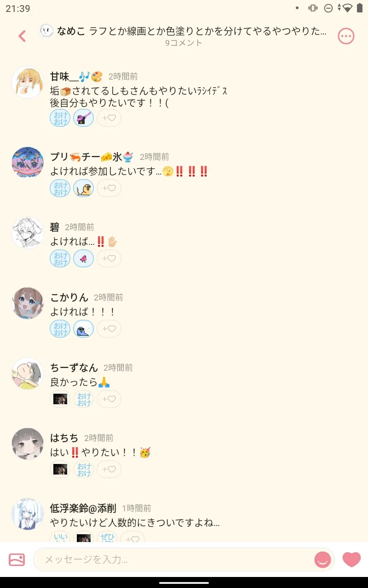Toggle おけおけ reaction on はちち's comment
This screenshot has height=588, width=368.
[84, 469]
